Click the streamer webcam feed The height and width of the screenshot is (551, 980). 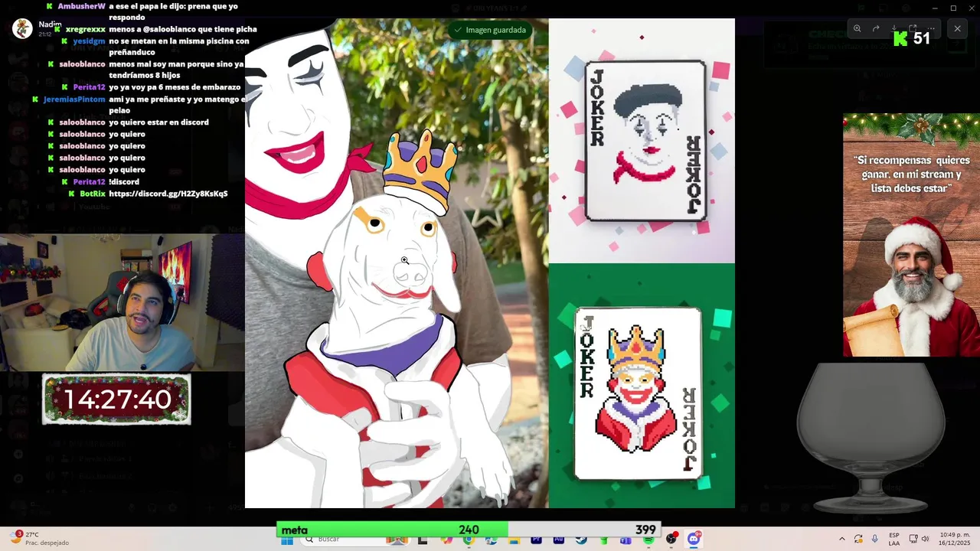point(122,303)
